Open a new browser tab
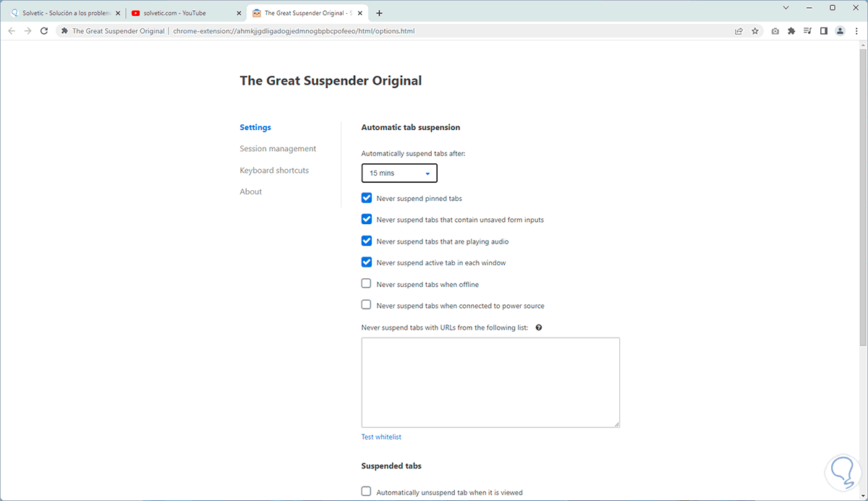Image resolution: width=868 pixels, height=501 pixels. pyautogui.click(x=380, y=13)
